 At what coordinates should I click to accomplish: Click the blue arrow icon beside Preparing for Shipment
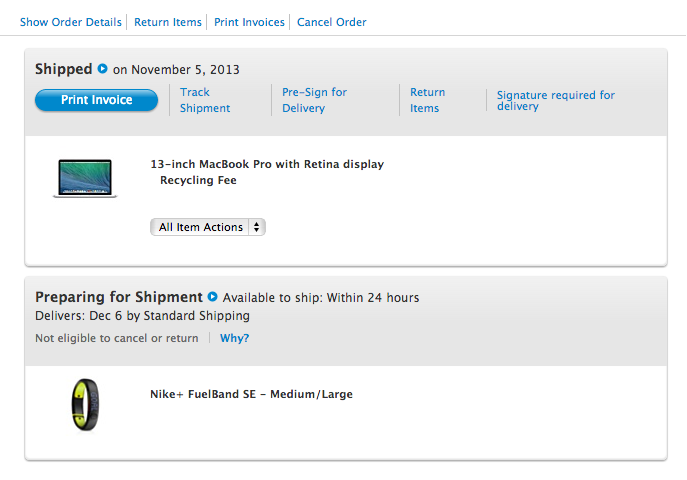pyautogui.click(x=212, y=296)
